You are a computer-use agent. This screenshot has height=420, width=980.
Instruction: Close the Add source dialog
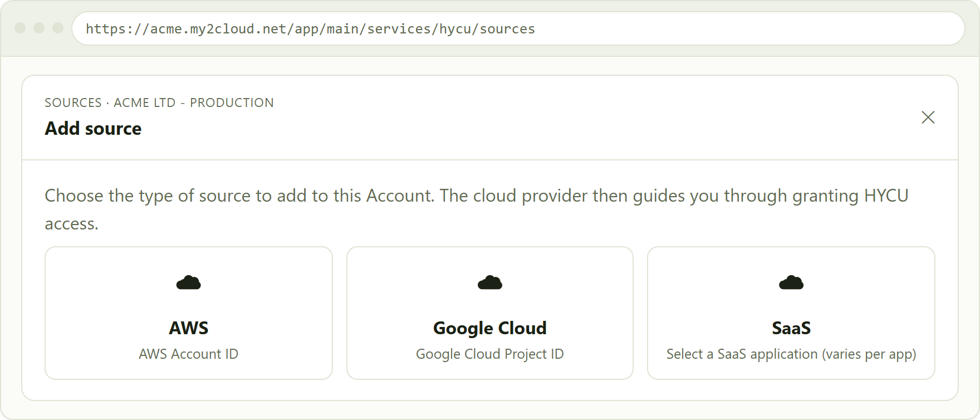[x=928, y=118]
